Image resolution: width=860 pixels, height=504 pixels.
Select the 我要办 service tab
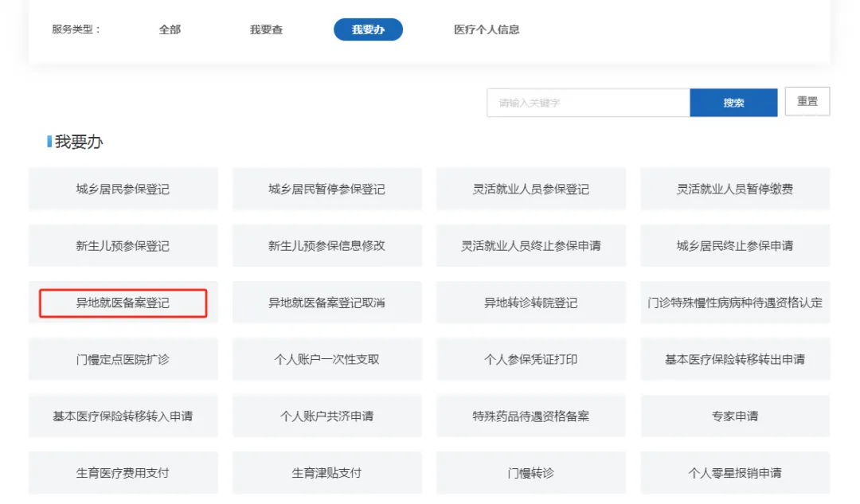[368, 29]
